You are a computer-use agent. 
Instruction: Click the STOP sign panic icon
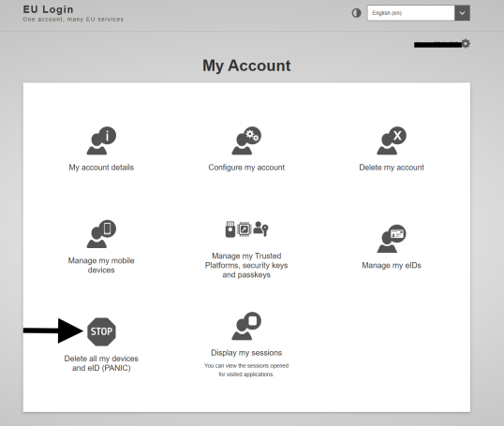[x=101, y=331]
